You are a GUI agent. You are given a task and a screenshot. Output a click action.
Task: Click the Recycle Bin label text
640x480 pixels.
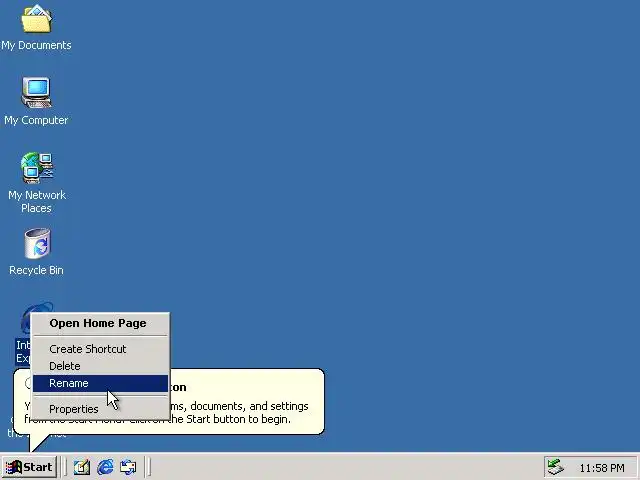(x=36, y=270)
